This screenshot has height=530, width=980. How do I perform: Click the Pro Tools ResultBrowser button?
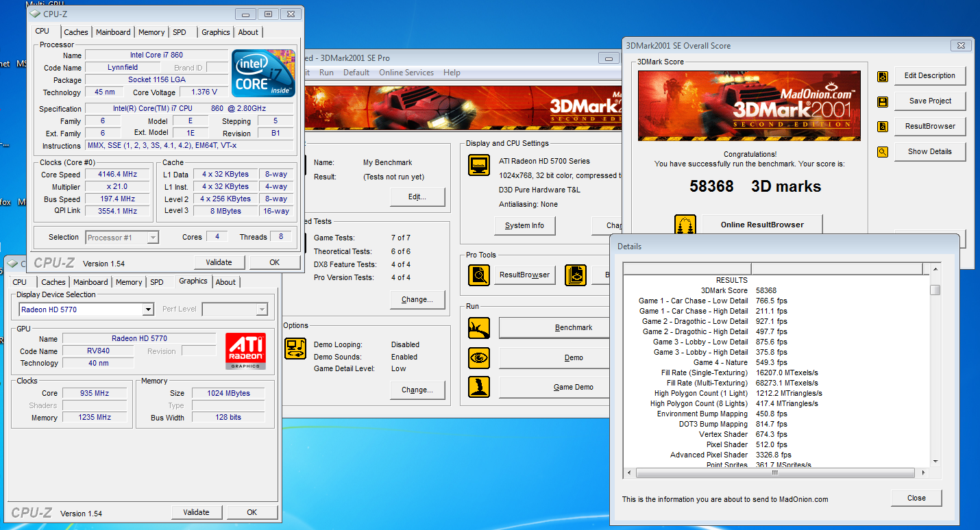(x=524, y=275)
